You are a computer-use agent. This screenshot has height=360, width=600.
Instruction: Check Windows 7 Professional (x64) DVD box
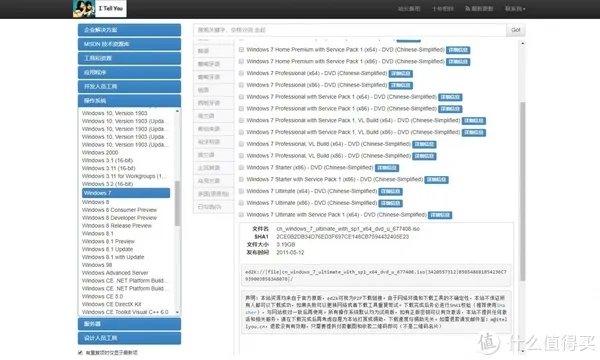click(x=241, y=73)
